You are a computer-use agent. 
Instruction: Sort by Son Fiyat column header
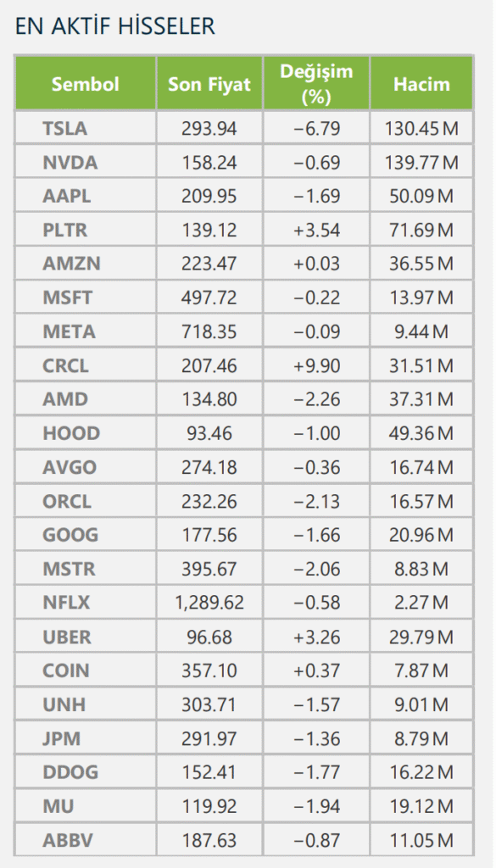[209, 84]
